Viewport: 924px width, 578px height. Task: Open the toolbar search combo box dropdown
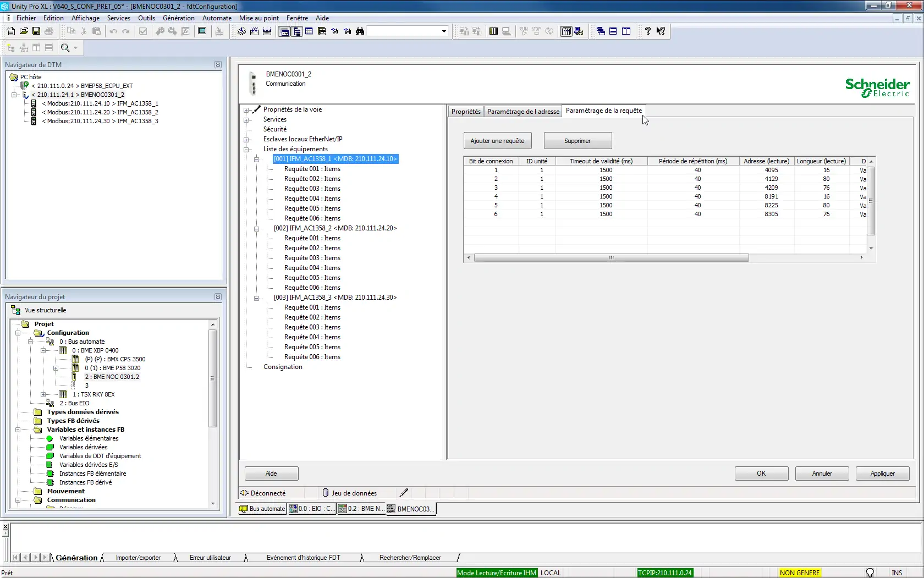(444, 31)
